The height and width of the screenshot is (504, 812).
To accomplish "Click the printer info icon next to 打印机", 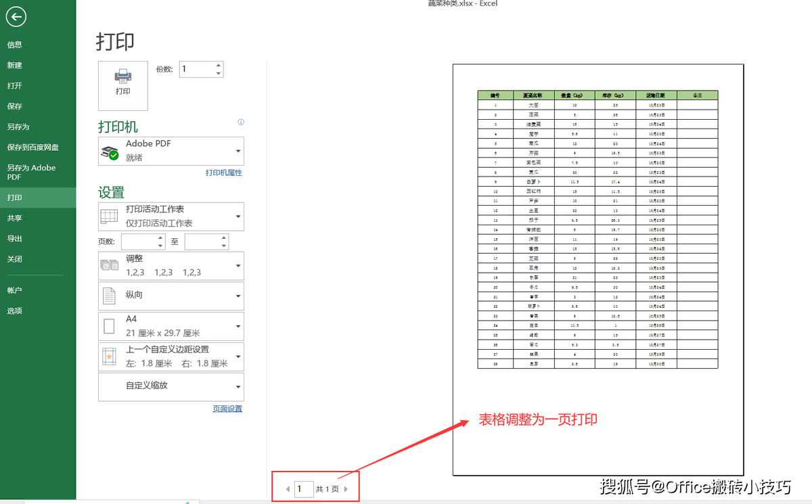I will pyautogui.click(x=241, y=122).
